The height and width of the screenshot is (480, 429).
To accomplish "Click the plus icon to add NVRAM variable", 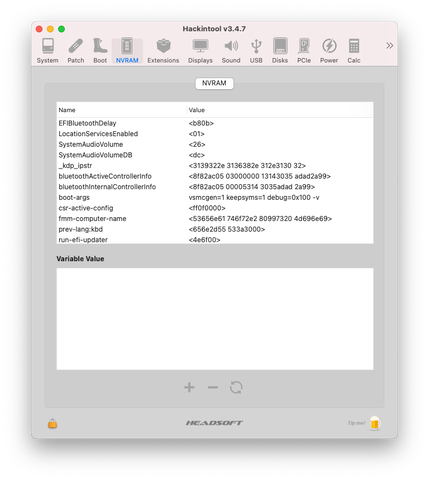I will click(x=189, y=387).
